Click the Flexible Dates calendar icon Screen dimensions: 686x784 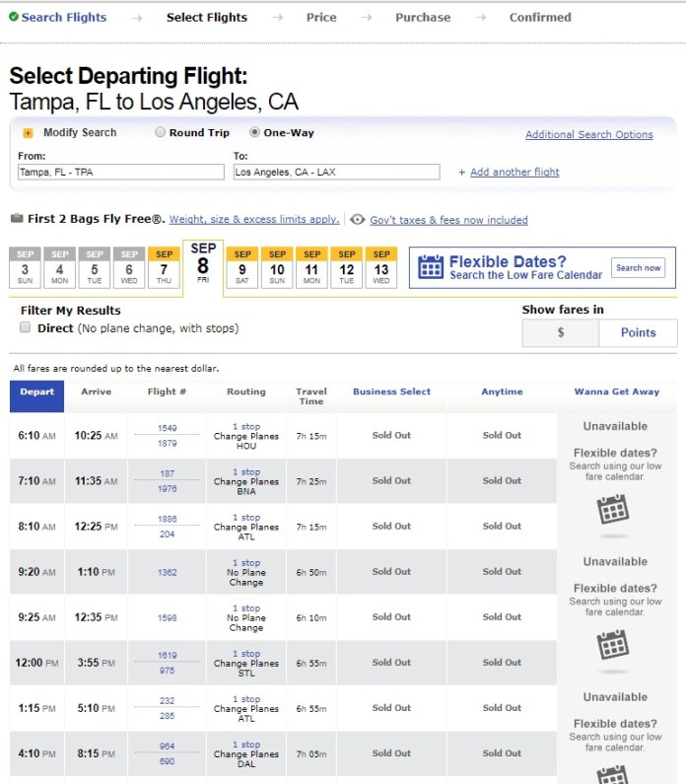point(431,267)
